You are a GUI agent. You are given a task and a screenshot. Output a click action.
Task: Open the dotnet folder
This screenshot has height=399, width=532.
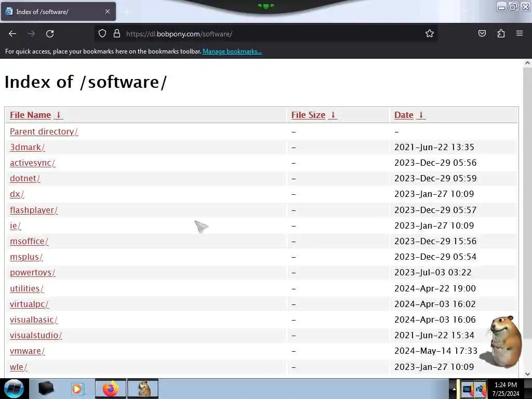tap(25, 179)
